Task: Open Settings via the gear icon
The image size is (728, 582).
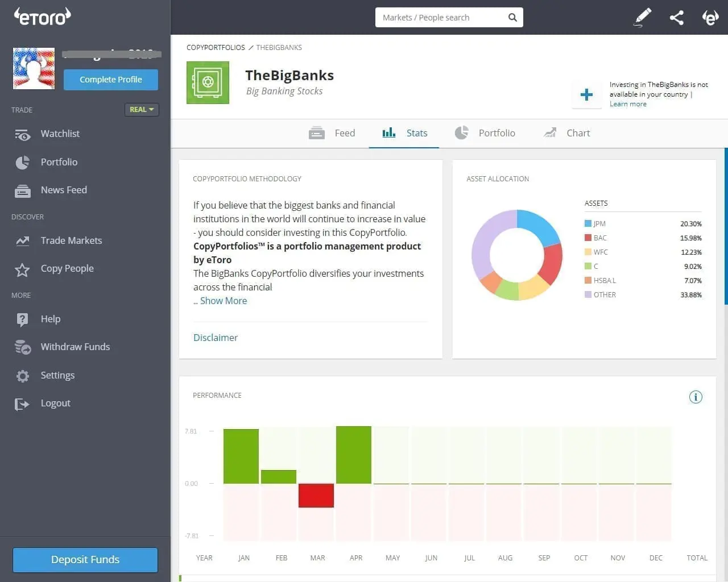Action: (22, 375)
